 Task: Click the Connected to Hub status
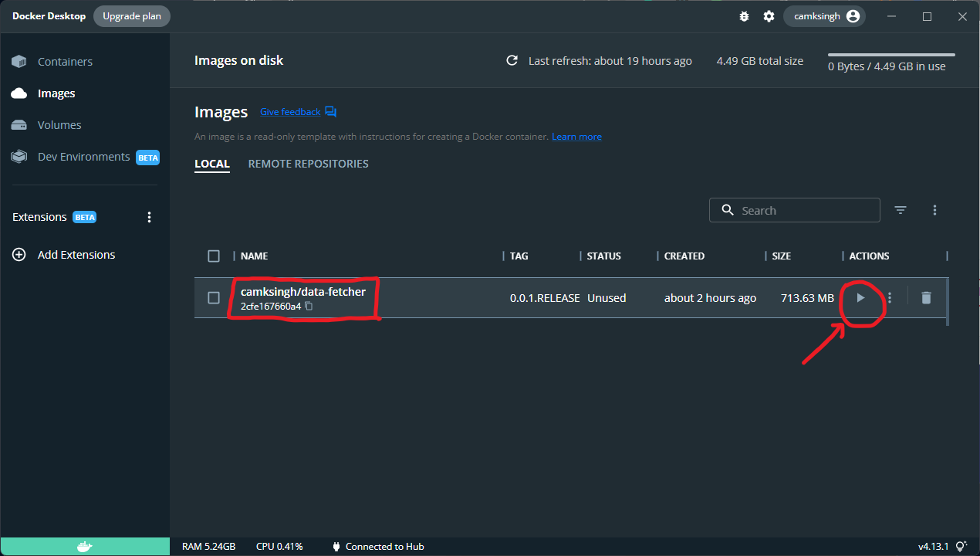click(378, 547)
